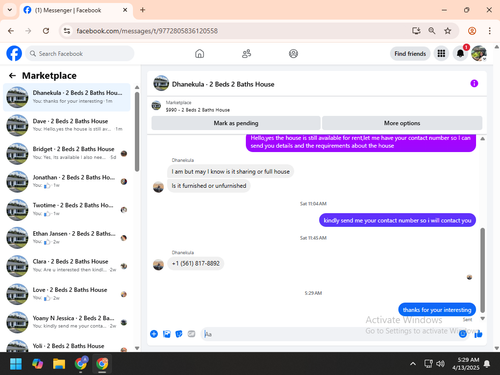The width and height of the screenshot is (500, 375).
Task: Click the install app icon in address bar
Action: coord(416,31)
